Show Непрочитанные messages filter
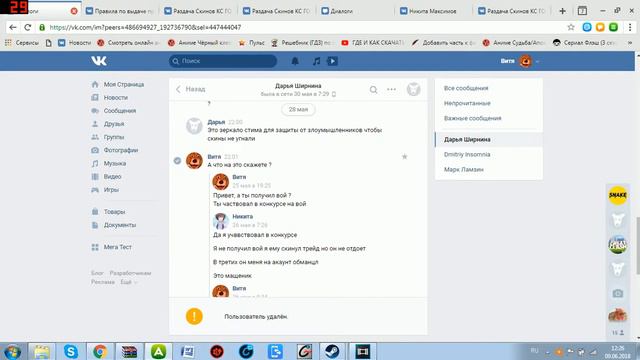 tap(467, 103)
